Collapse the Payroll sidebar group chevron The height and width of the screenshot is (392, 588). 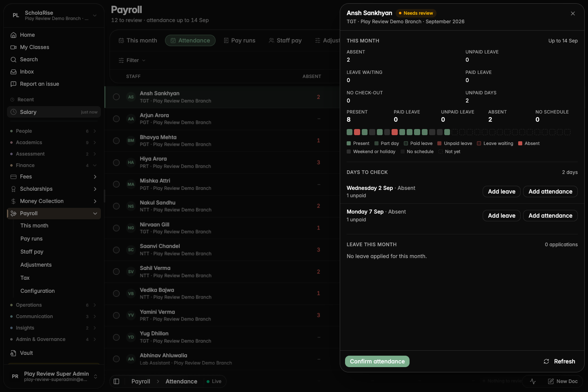(95, 214)
